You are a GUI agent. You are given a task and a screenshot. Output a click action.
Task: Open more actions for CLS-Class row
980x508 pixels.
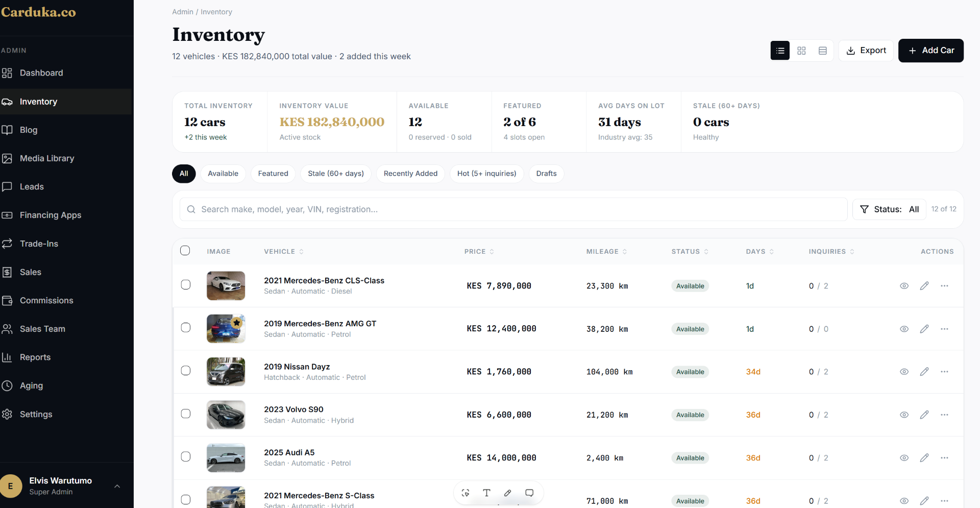click(944, 286)
